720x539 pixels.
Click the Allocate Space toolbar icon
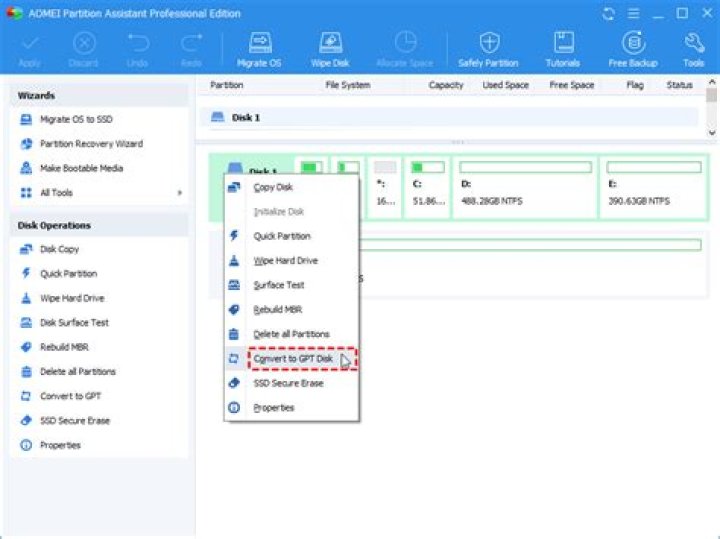tap(406, 43)
